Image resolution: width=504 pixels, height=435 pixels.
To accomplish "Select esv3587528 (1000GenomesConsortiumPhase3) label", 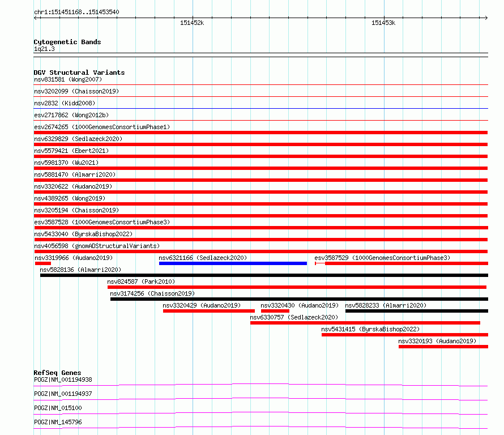I will point(102,222).
